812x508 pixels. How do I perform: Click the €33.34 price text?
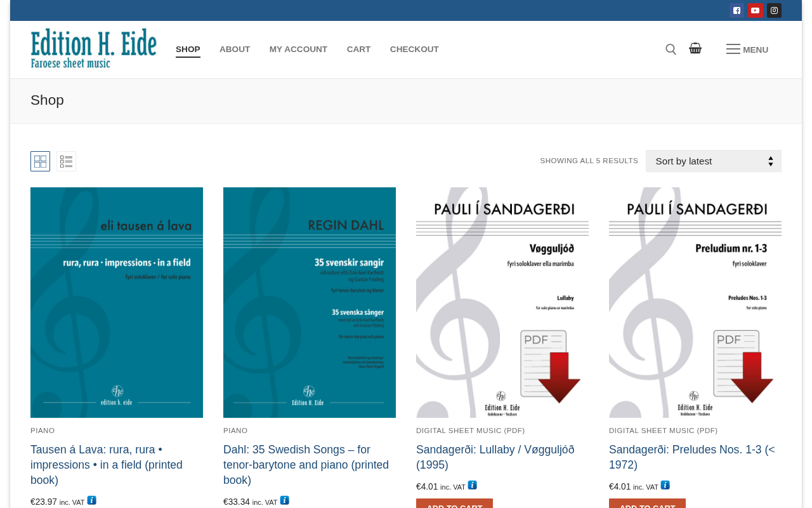coord(237,502)
